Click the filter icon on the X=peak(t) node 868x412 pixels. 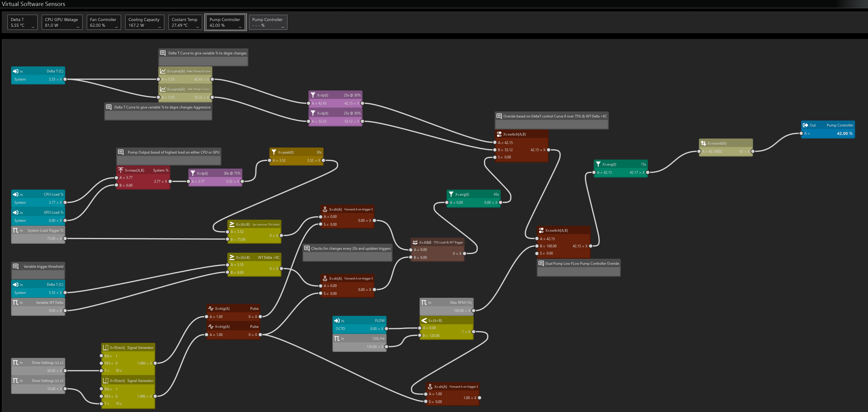tap(274, 152)
